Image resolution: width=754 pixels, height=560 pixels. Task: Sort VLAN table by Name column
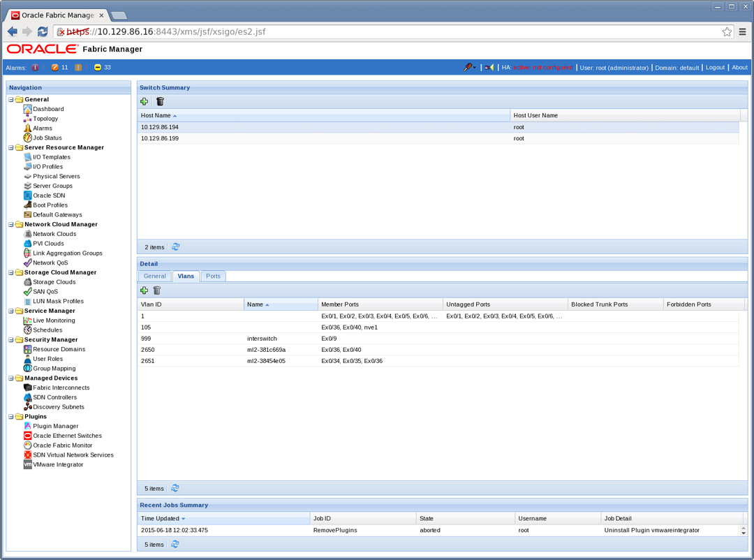tap(281, 304)
